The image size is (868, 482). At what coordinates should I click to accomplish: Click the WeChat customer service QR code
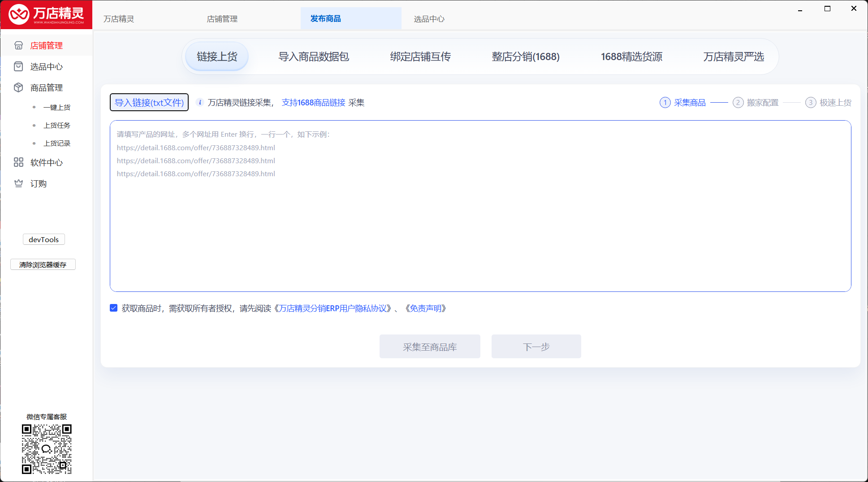[x=47, y=449]
